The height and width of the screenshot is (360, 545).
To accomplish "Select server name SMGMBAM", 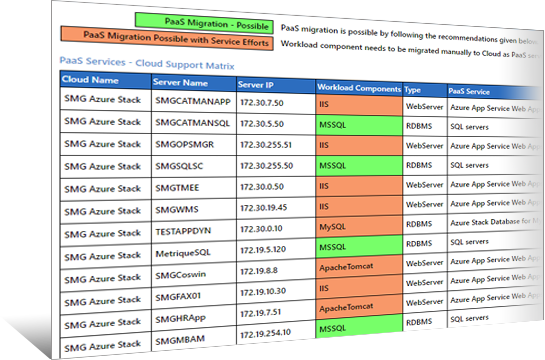I will (180, 340).
